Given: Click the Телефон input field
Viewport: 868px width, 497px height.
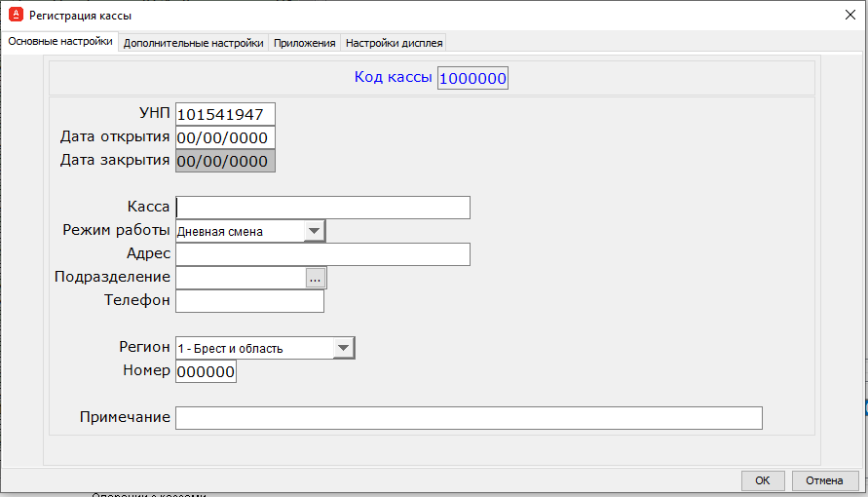Looking at the screenshot, I should coord(249,301).
